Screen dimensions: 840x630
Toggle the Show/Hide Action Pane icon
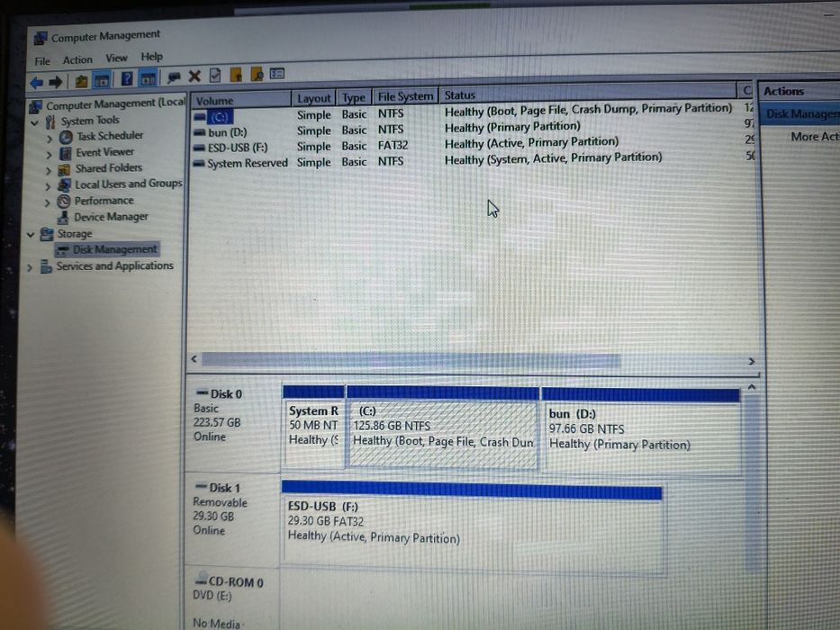tap(148, 79)
